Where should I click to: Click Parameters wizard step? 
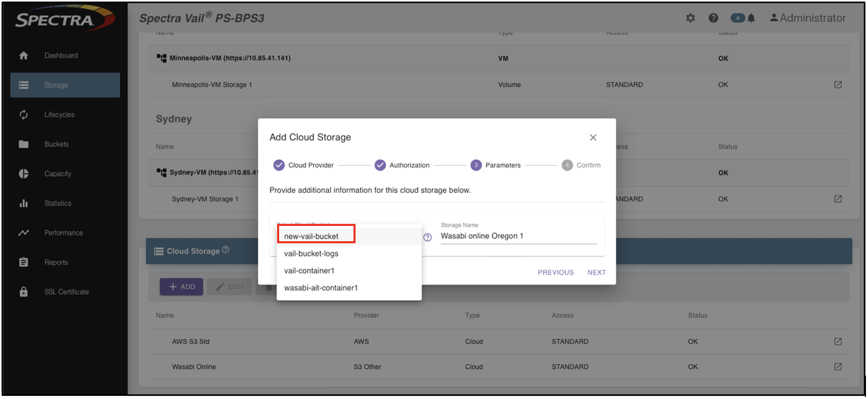pos(495,165)
